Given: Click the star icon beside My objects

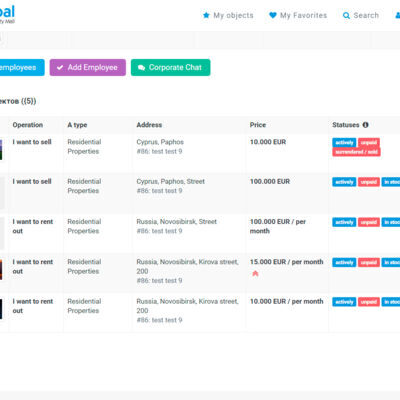Looking at the screenshot, I should [x=206, y=15].
